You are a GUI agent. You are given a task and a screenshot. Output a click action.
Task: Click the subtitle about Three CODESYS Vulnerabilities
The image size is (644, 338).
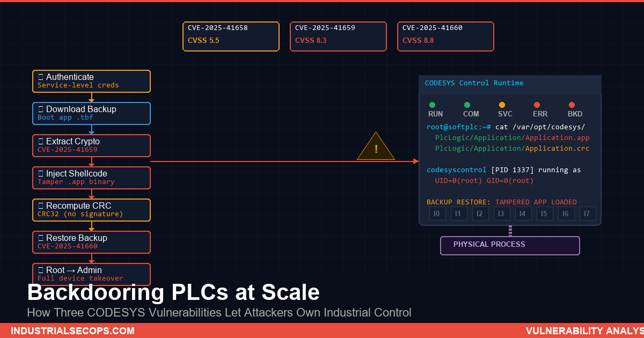(219, 312)
